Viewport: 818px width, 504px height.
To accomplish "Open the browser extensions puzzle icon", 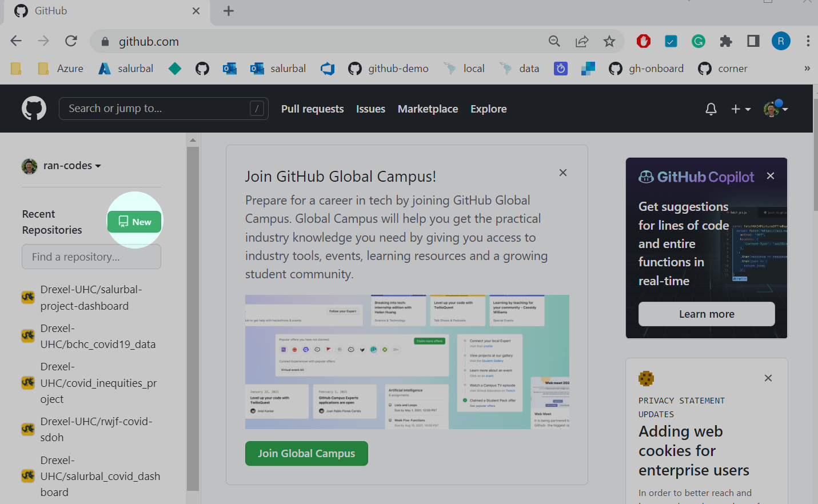I will (726, 41).
